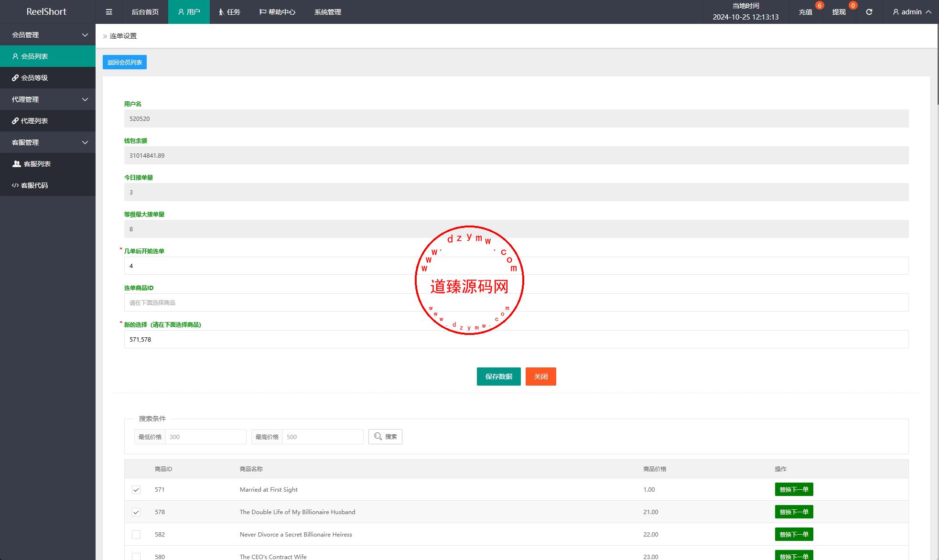Image resolution: width=939 pixels, height=560 pixels.
Task: Click the orange 关闭 button
Action: pos(540,377)
